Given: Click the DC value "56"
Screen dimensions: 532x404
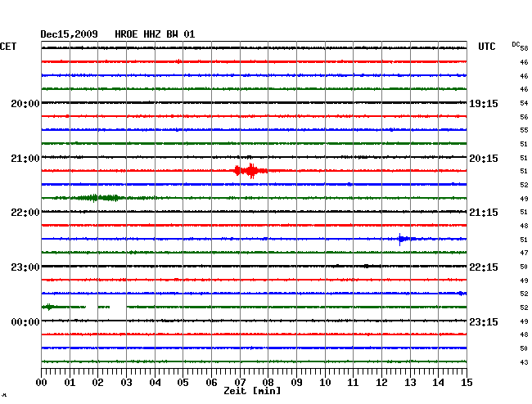Looking at the screenshot, I should 524,117.
